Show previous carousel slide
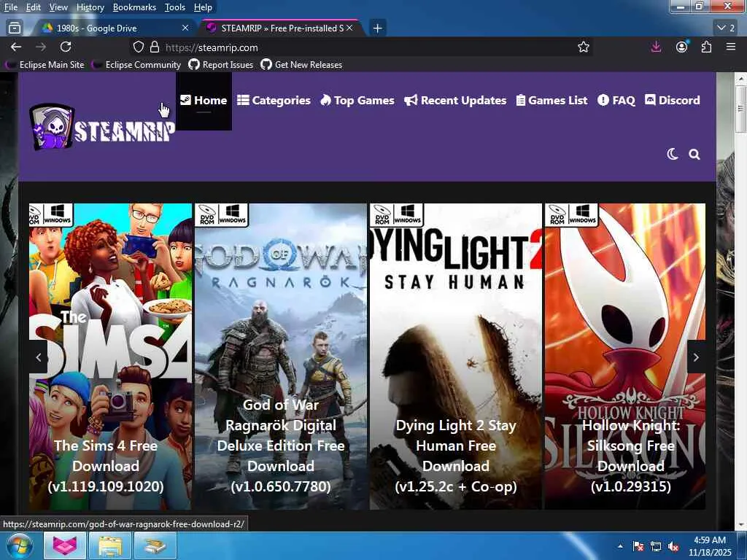 [39, 357]
